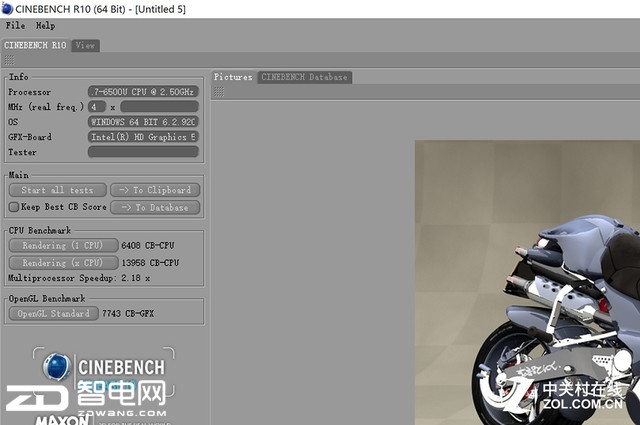640x425 pixels.
Task: Run the OpenGL Standard benchmark
Action: coord(53,314)
